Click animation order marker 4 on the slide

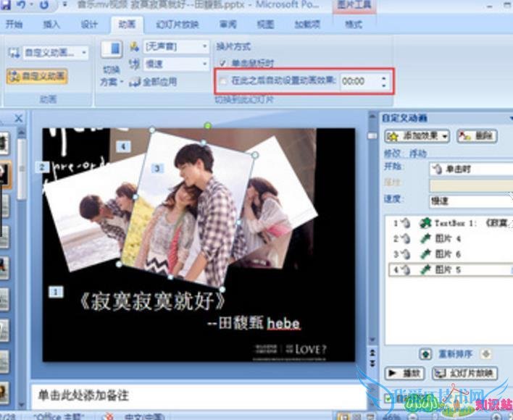(123, 146)
